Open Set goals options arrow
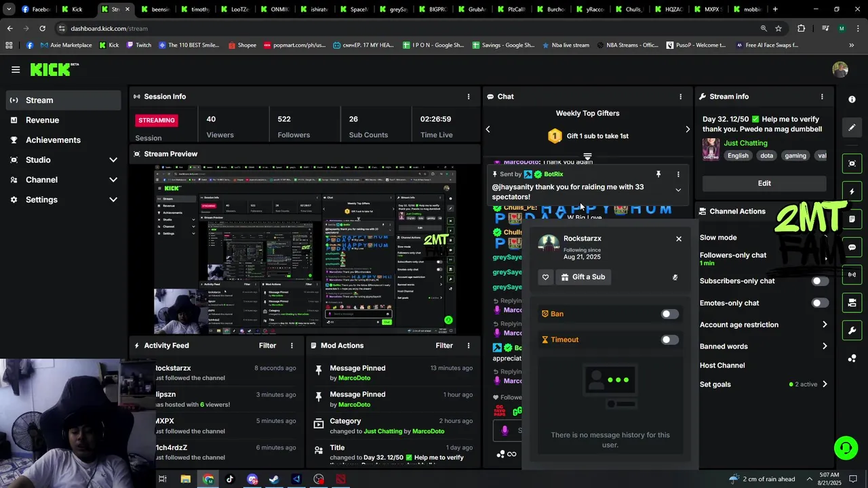The image size is (868, 488). (825, 384)
